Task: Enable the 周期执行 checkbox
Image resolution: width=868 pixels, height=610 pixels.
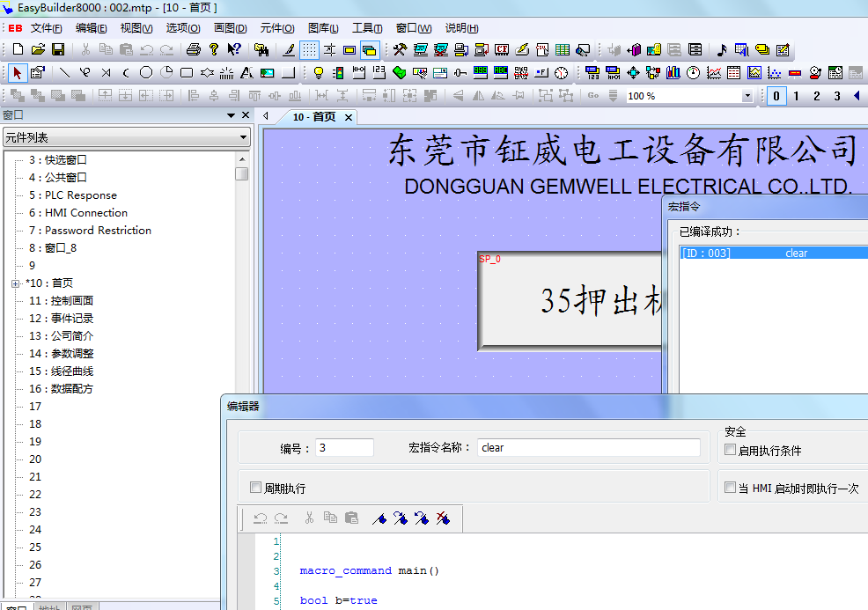Action: coord(256,488)
